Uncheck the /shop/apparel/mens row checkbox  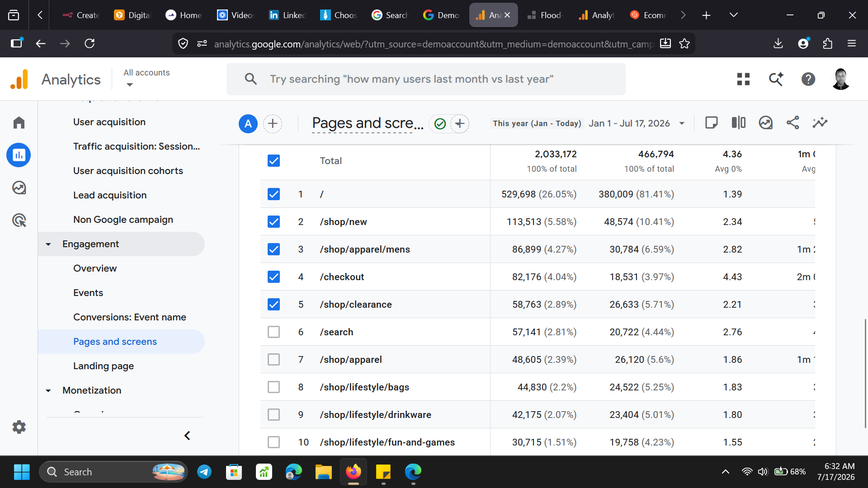point(274,249)
